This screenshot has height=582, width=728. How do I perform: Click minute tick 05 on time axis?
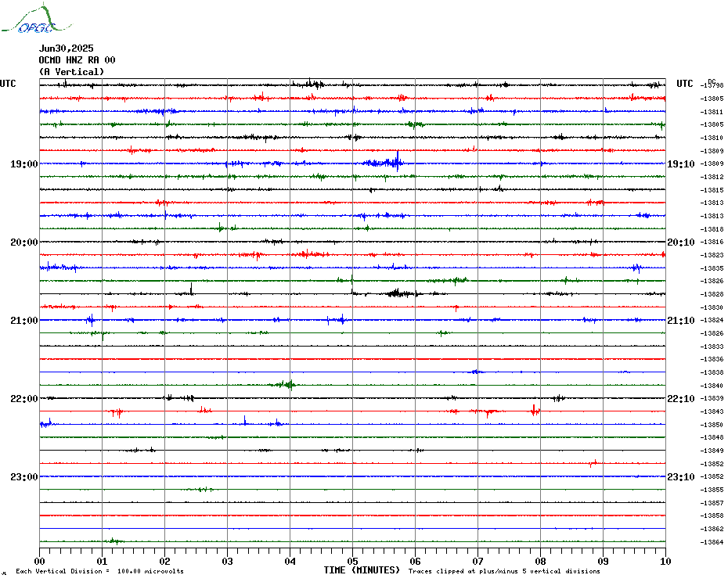353,561
